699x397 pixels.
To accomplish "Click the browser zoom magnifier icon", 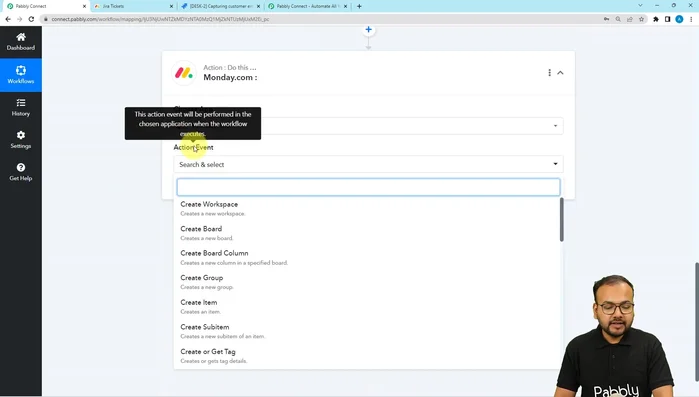I will (618, 19).
